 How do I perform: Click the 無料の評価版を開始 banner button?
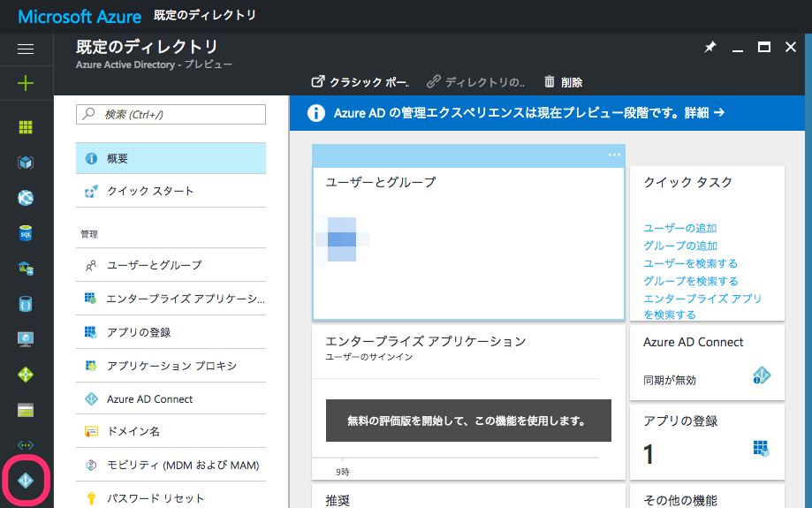pos(468,421)
